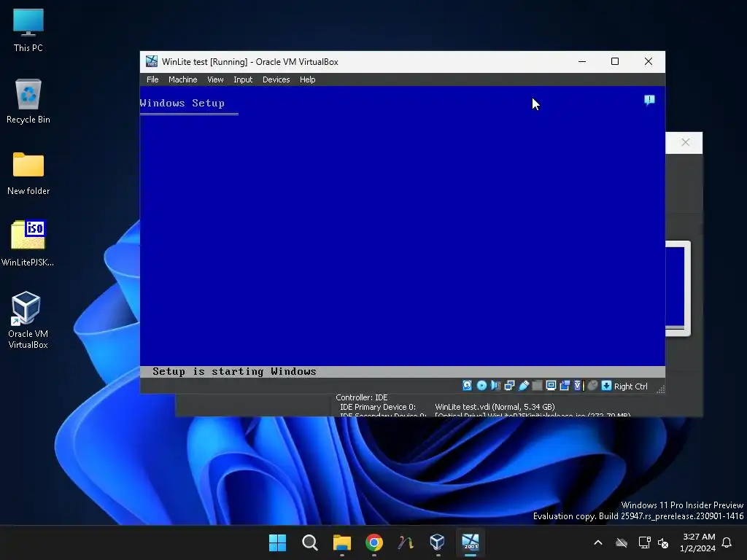Open taskbar Search

309,542
